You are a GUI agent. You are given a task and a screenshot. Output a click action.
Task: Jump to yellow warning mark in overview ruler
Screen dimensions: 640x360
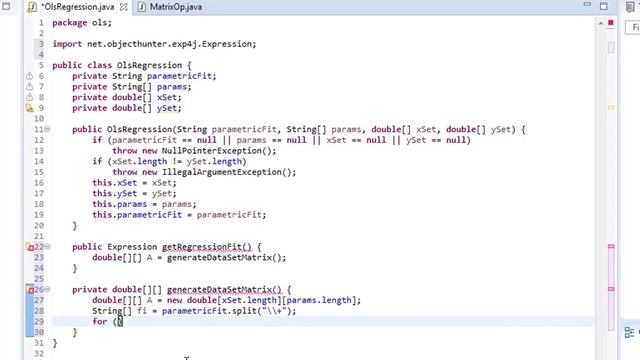[611, 107]
